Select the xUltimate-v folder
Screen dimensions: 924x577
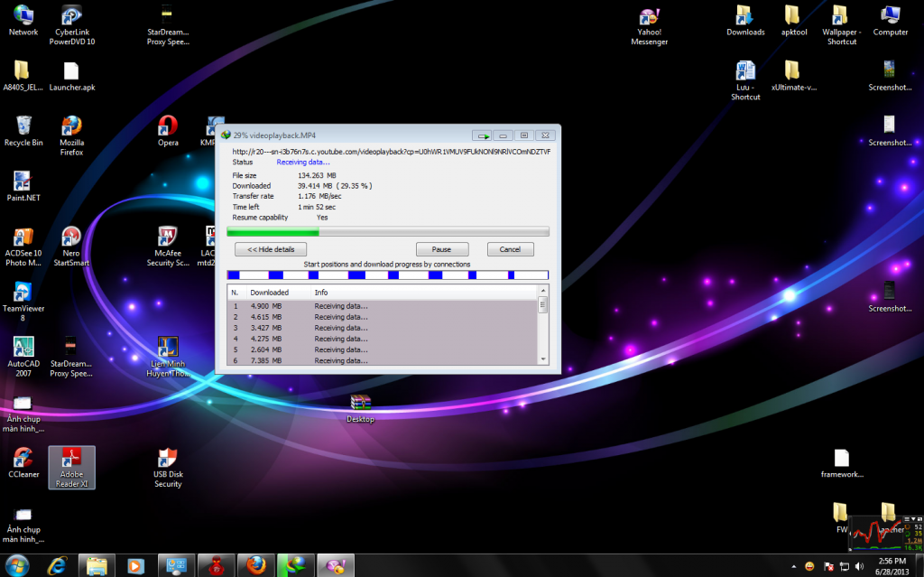click(794, 76)
